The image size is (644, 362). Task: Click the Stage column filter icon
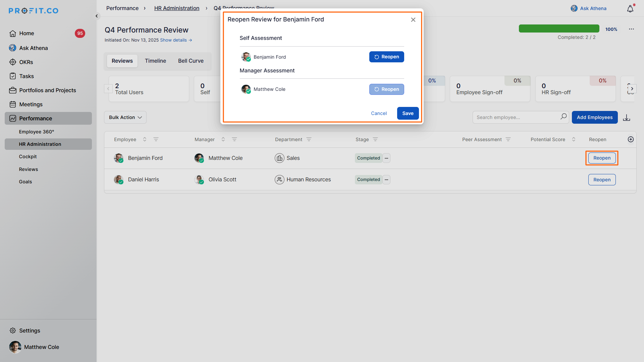tap(375, 139)
